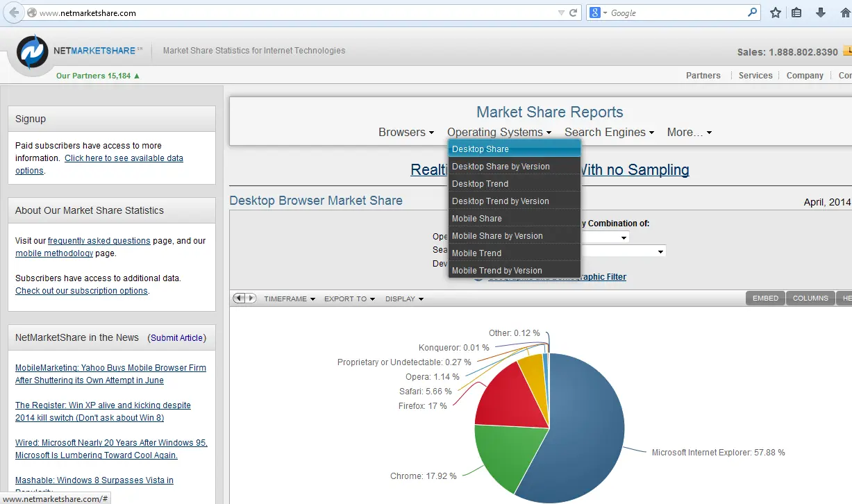Click 'Click here to see available data options'
Screen dimensions: 852x504
coord(99,165)
